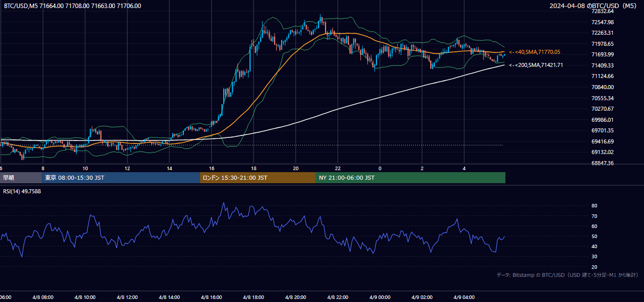The image size is (644, 302).
Task: Click price axis label 70270.67
Action: point(602,109)
